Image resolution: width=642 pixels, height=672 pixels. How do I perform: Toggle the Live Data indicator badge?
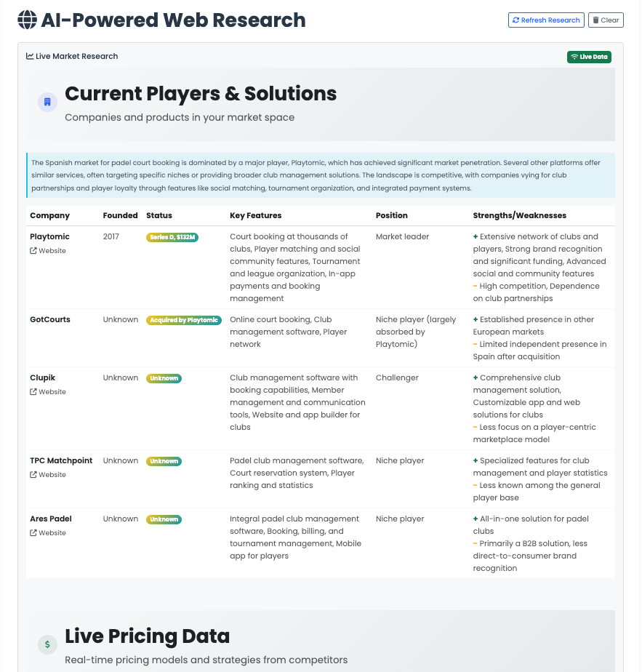pyautogui.click(x=589, y=57)
